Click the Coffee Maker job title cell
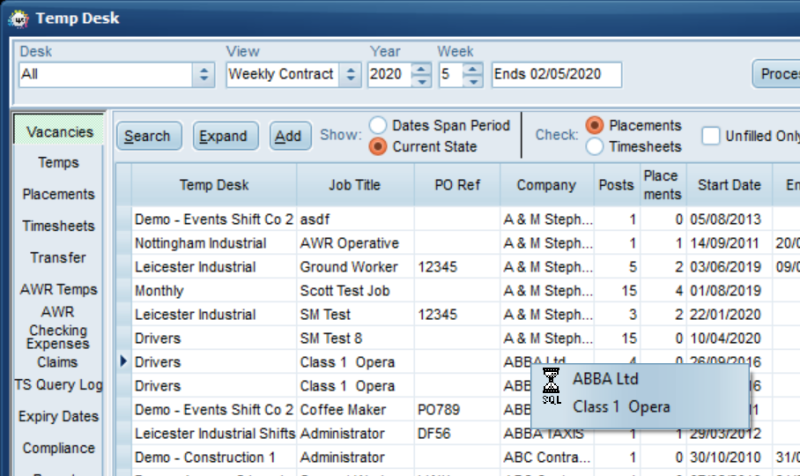Image resolution: width=800 pixels, height=476 pixels. click(355, 410)
